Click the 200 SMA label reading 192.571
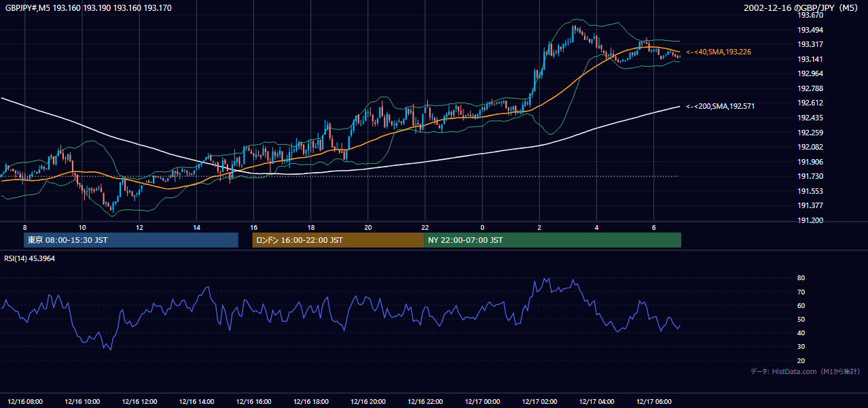Viewport: 868px width, 408px height. 720,106
